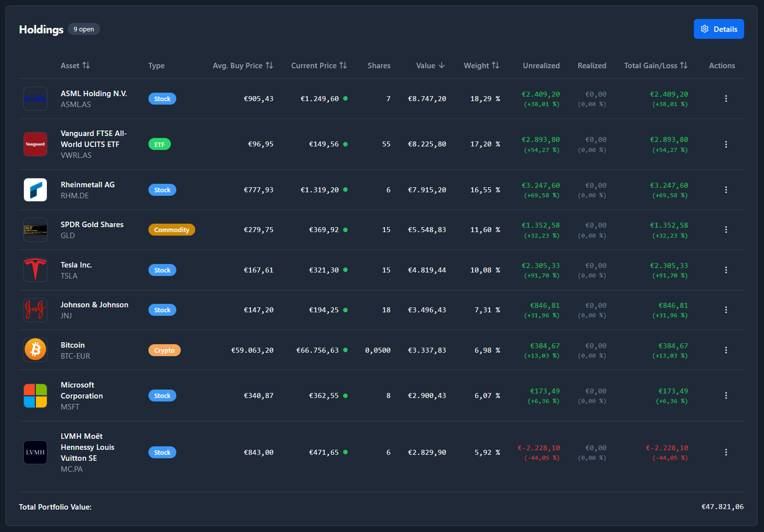This screenshot has height=532, width=764.
Task: Click the Bitcoin logo icon
Action: tap(35, 350)
